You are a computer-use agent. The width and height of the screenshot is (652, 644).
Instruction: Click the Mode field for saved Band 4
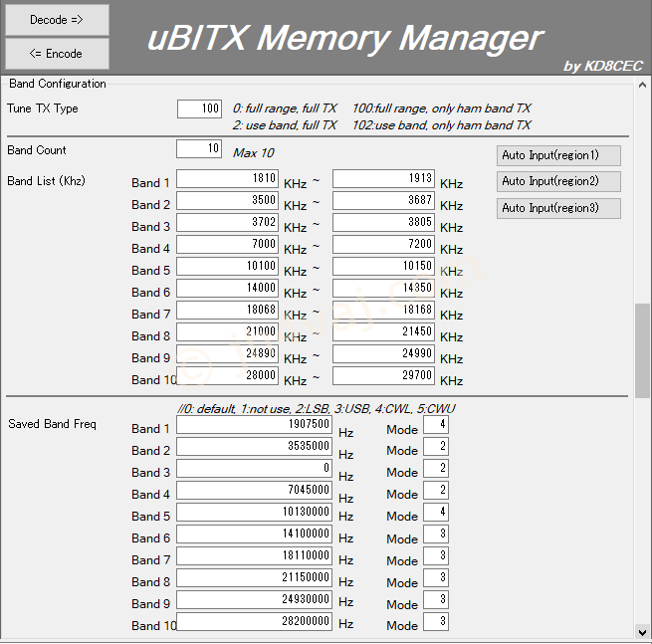point(436,490)
